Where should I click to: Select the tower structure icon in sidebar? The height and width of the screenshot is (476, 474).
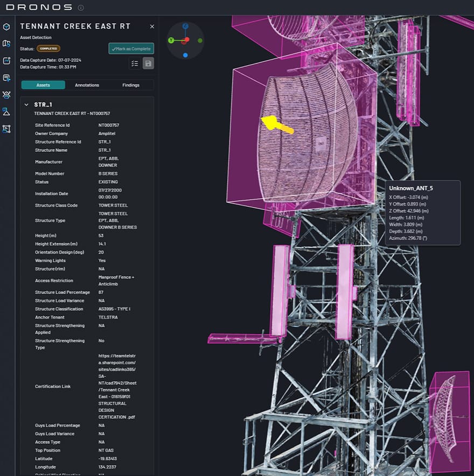click(6, 112)
